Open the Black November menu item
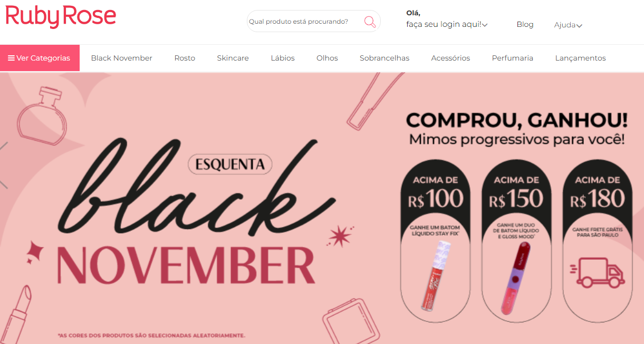 pyautogui.click(x=122, y=58)
